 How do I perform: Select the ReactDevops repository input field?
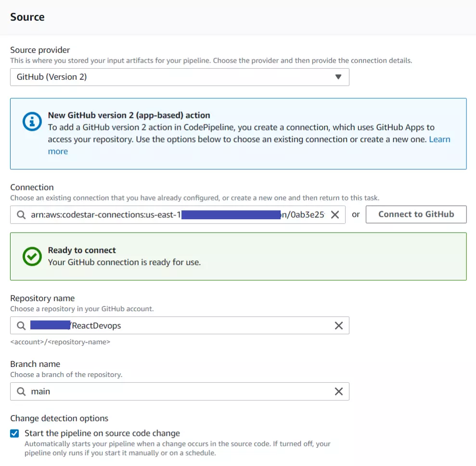(180, 326)
